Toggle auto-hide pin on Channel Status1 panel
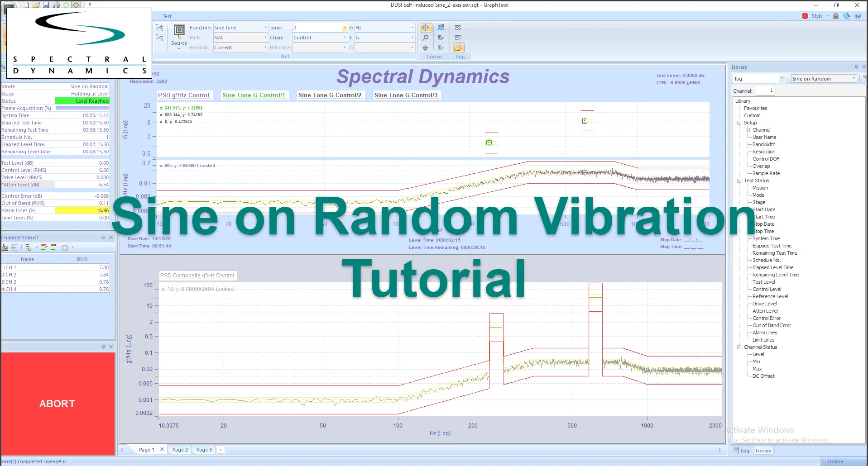The width and height of the screenshot is (868, 466). [x=104, y=237]
